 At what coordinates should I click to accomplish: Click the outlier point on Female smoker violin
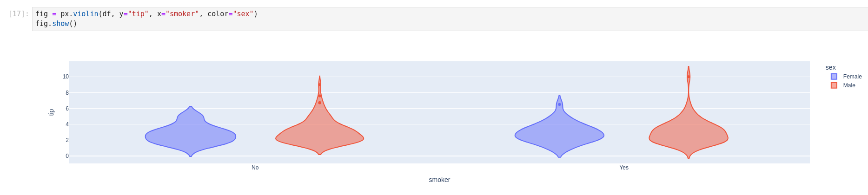click(x=559, y=104)
